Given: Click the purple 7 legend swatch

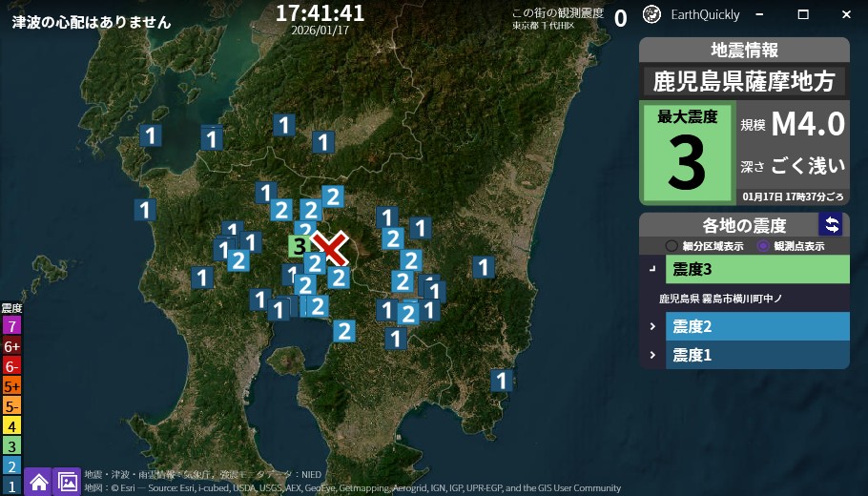Looking at the screenshot, I should tap(11, 325).
